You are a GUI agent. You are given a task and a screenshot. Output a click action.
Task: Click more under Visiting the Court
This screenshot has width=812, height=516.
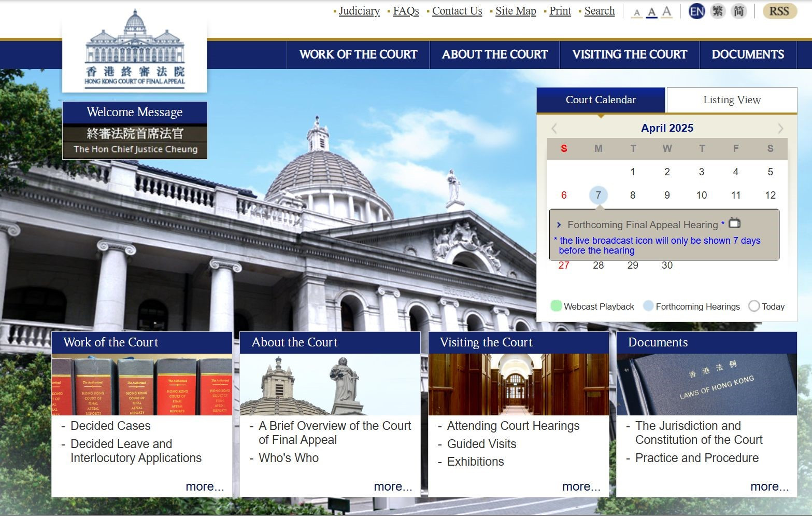point(581,486)
